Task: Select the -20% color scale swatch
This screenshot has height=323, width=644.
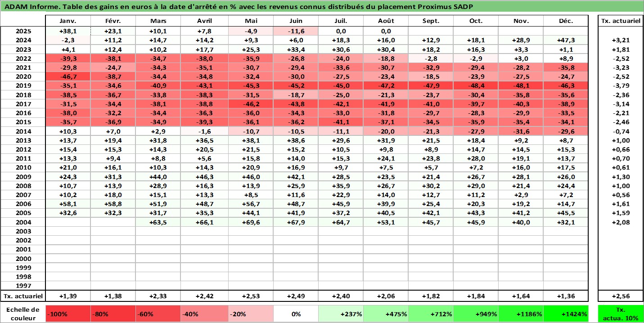Action: point(251,314)
